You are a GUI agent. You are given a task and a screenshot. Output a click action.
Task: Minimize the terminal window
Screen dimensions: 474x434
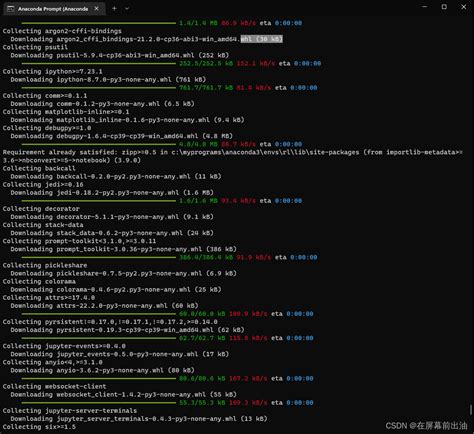coord(425,7)
